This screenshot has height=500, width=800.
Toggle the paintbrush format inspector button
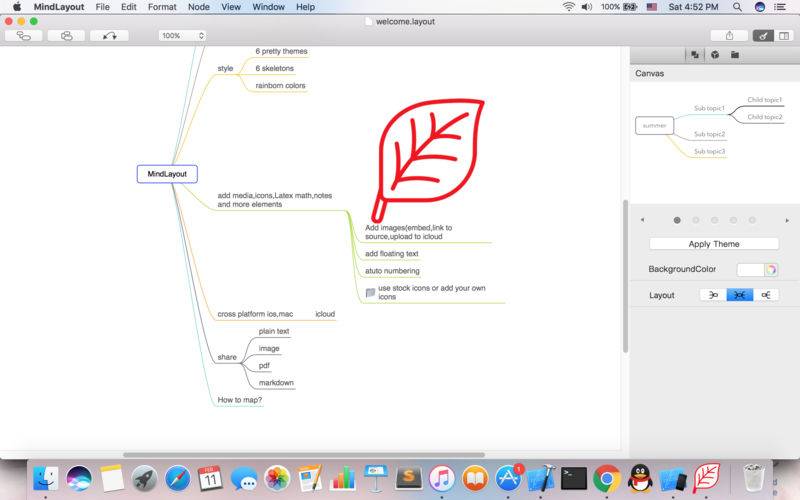(x=763, y=35)
